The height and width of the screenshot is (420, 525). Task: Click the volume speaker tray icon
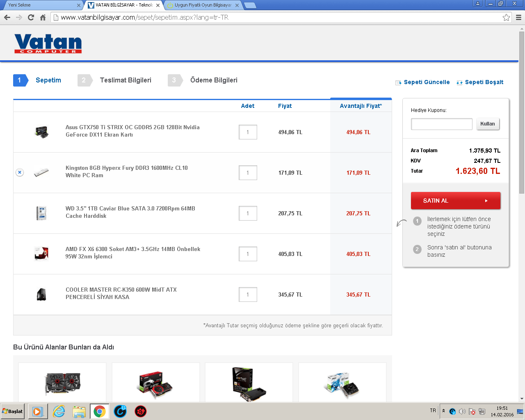pyautogui.click(x=462, y=411)
